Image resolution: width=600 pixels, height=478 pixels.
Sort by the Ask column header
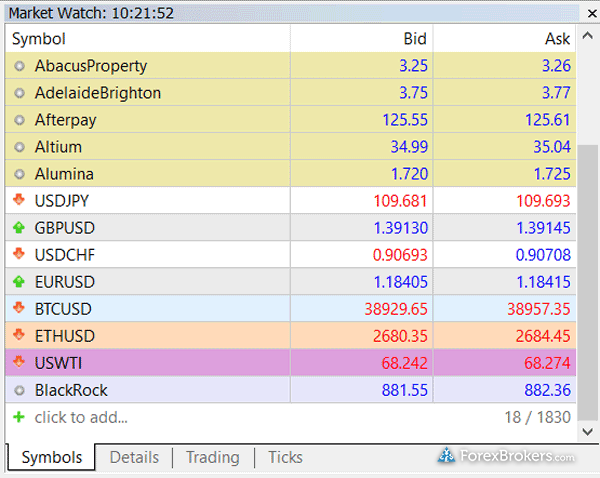point(504,39)
